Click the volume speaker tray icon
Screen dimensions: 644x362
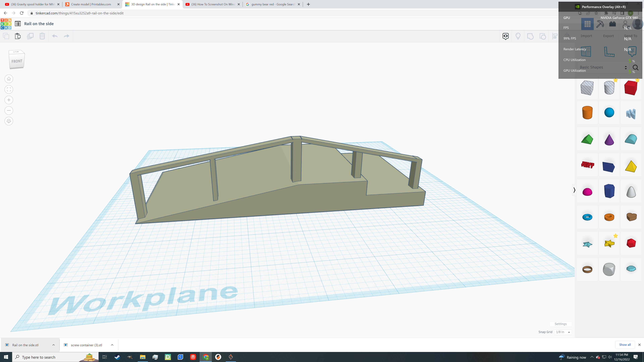pyautogui.click(x=610, y=357)
